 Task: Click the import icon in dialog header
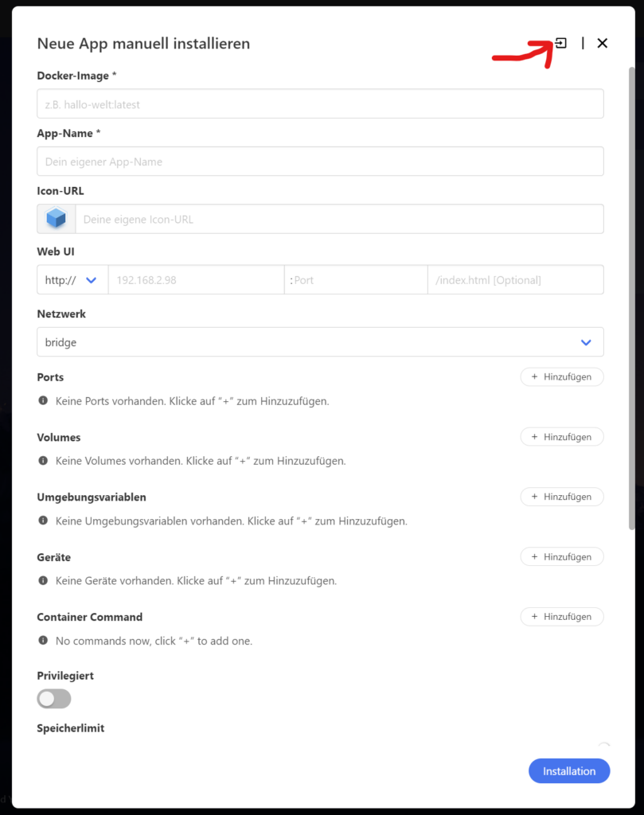pos(560,43)
